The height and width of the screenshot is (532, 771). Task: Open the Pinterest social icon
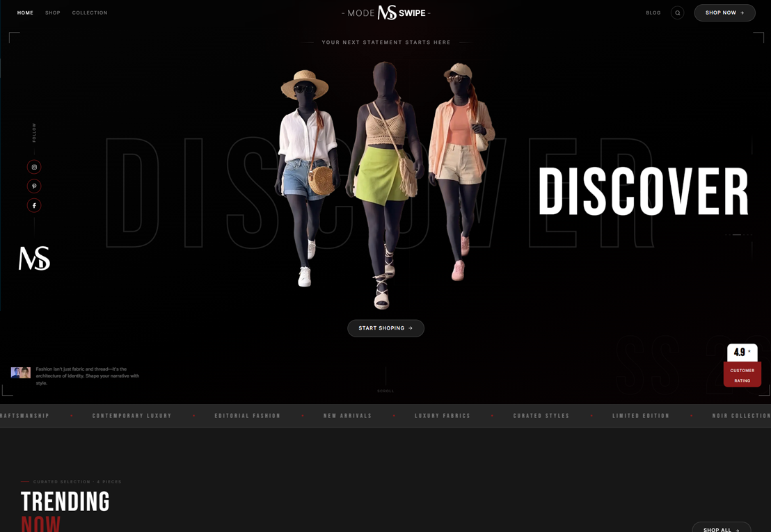tap(34, 186)
